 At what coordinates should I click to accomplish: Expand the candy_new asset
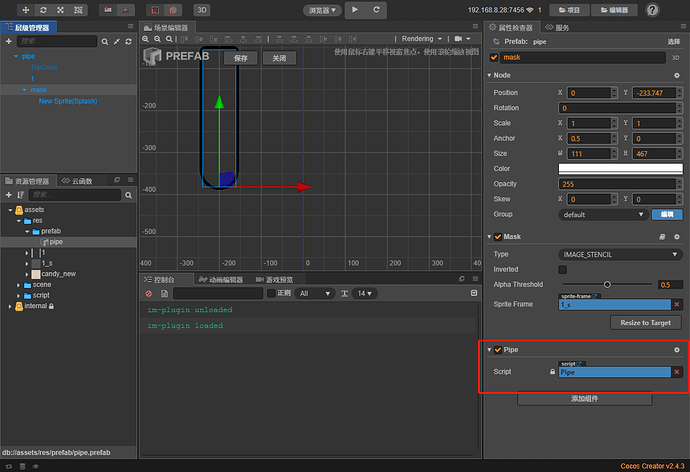[x=27, y=274]
